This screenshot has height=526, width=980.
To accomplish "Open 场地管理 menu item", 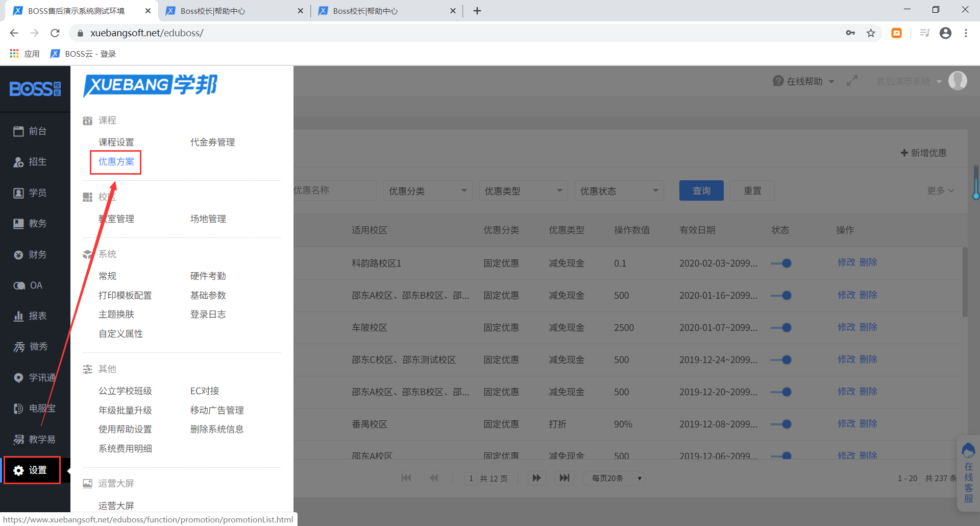I will 208,219.
